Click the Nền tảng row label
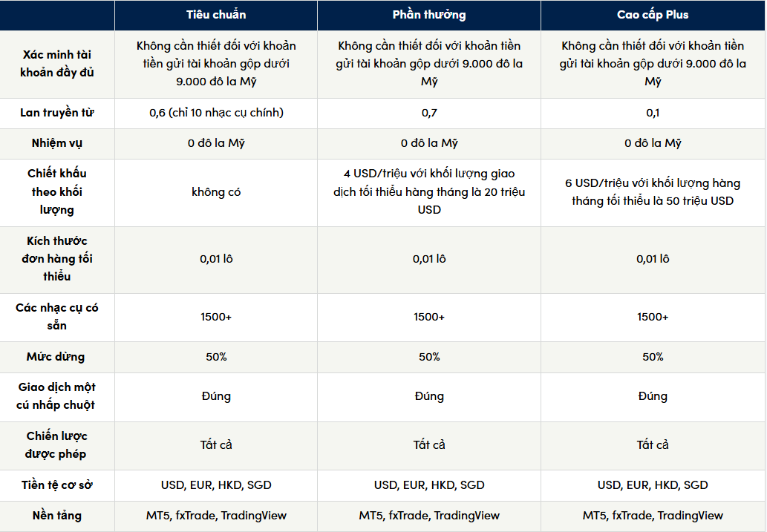This screenshot has width=767, height=532. point(57,516)
